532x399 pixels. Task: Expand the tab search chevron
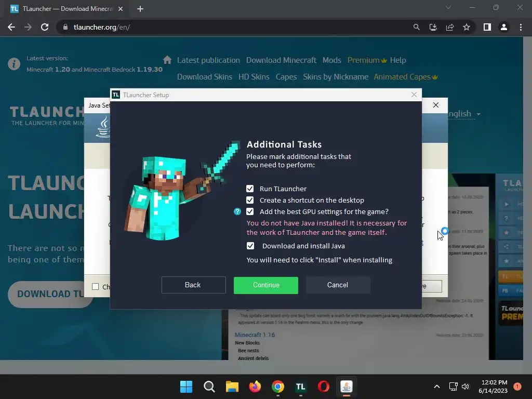[448, 7]
